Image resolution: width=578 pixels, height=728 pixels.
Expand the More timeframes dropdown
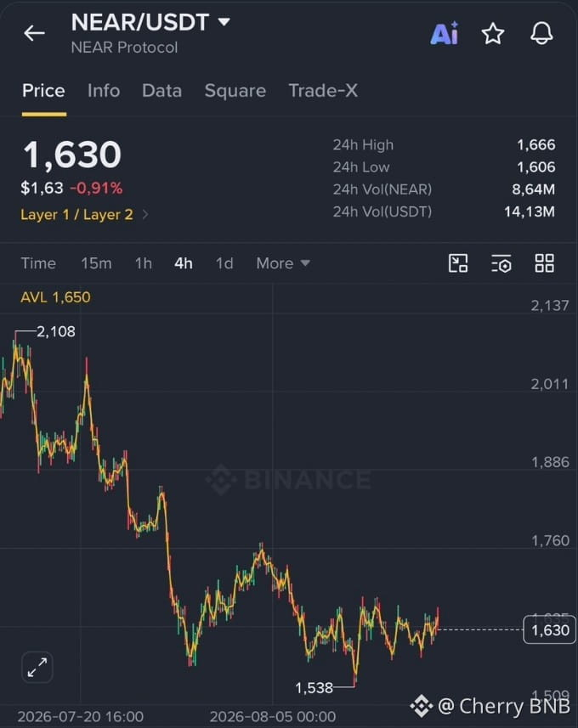click(283, 263)
